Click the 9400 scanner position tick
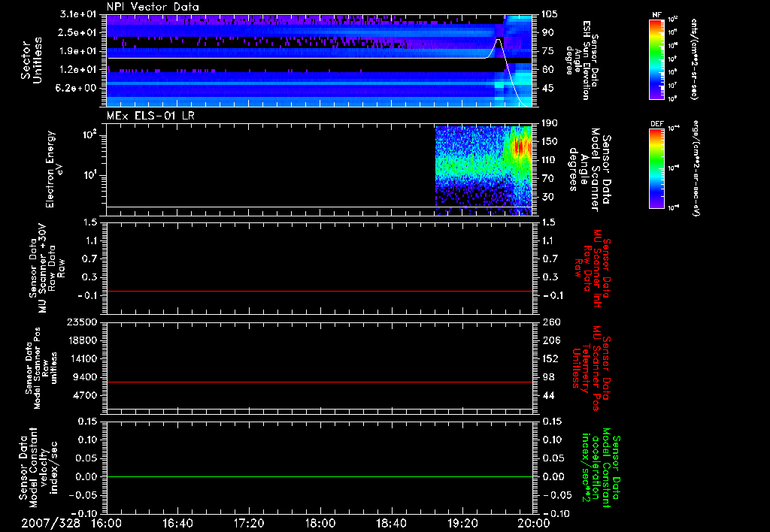Screen dimensions: 770x532 click(x=86, y=377)
